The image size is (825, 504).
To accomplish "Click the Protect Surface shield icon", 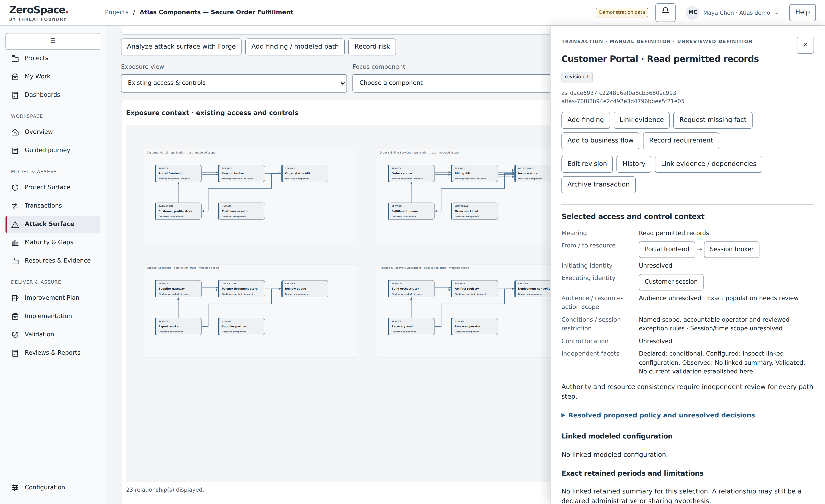I will (15, 187).
